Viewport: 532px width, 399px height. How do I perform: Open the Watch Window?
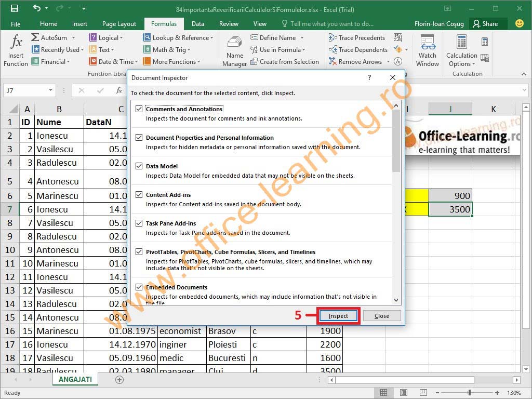pos(427,50)
